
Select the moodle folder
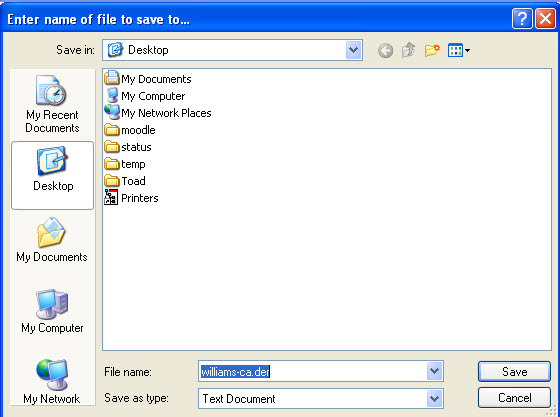point(130,130)
